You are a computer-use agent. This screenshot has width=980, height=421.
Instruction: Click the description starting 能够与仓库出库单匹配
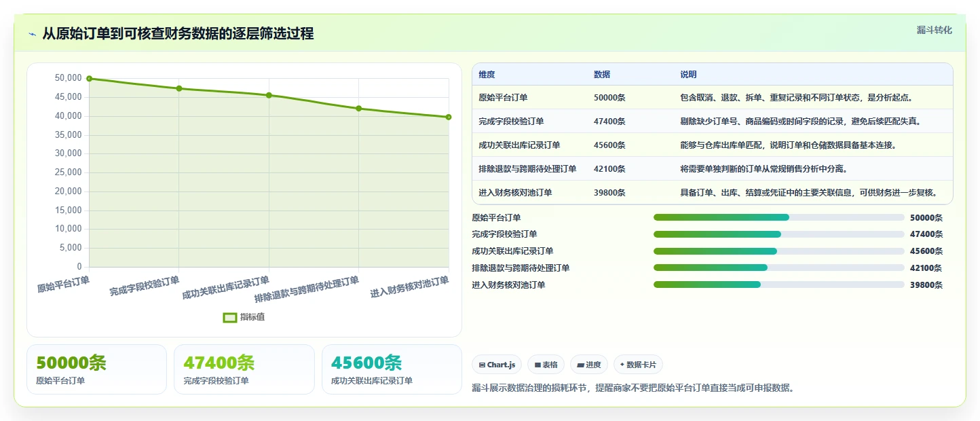click(x=788, y=145)
